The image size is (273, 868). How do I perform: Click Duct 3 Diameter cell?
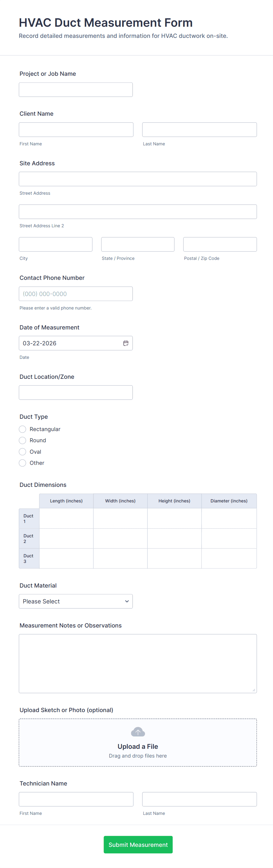(229, 558)
